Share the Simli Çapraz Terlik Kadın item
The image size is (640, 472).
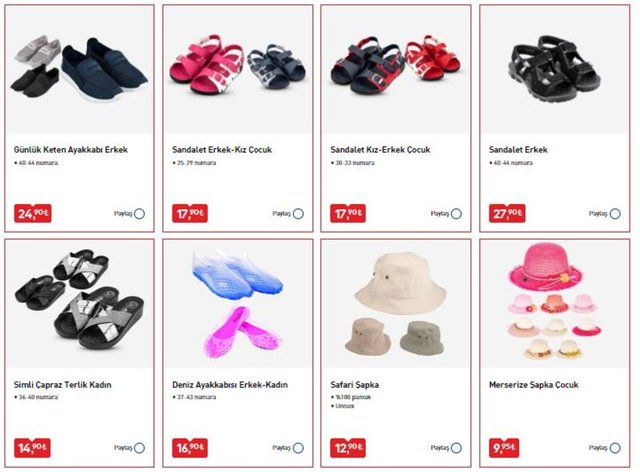coord(140,448)
